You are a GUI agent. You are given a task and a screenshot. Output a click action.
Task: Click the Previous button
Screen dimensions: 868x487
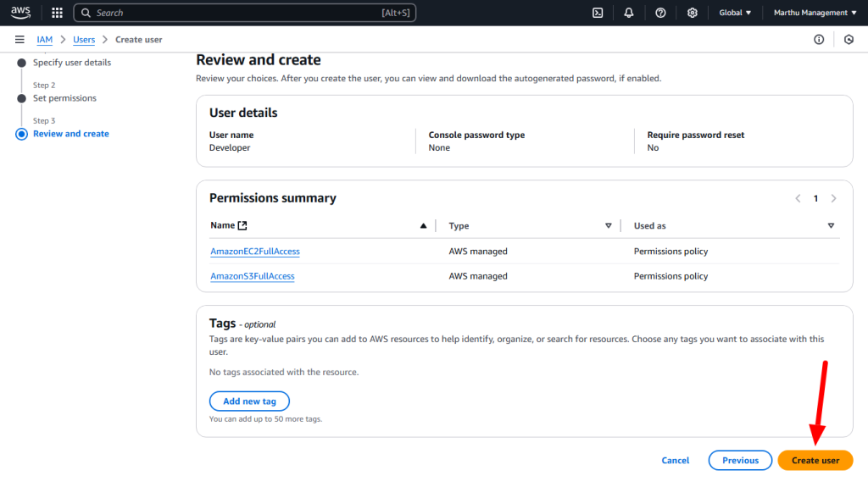740,461
